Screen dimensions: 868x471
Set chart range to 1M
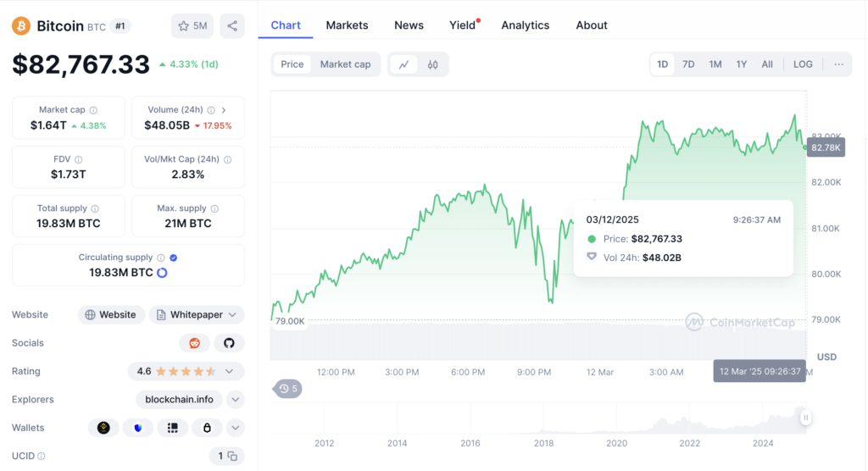tap(715, 64)
